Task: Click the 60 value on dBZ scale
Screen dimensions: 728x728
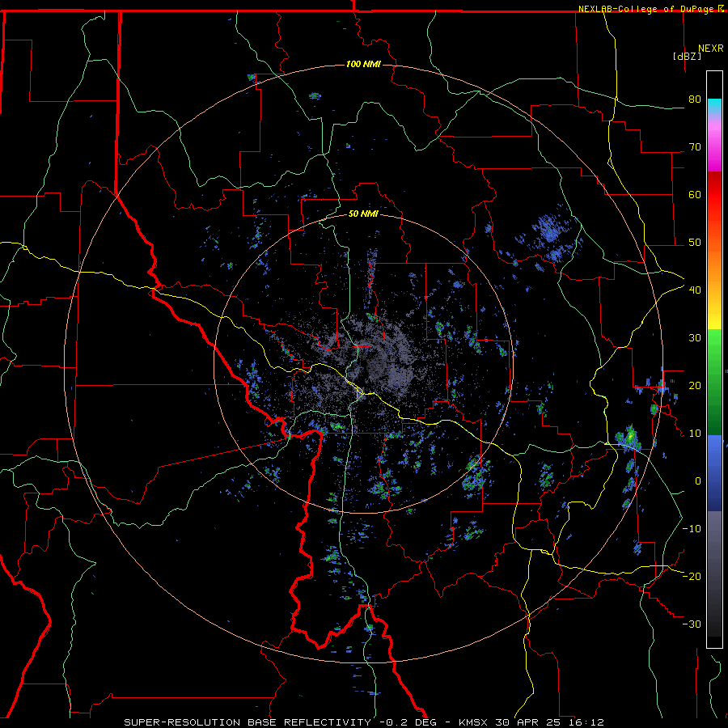Action: point(695,194)
